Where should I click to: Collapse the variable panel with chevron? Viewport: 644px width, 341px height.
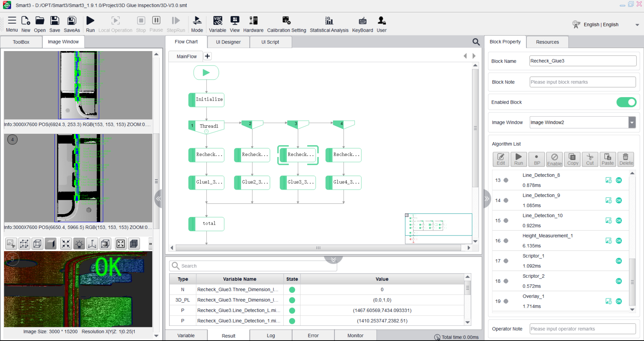333,259
